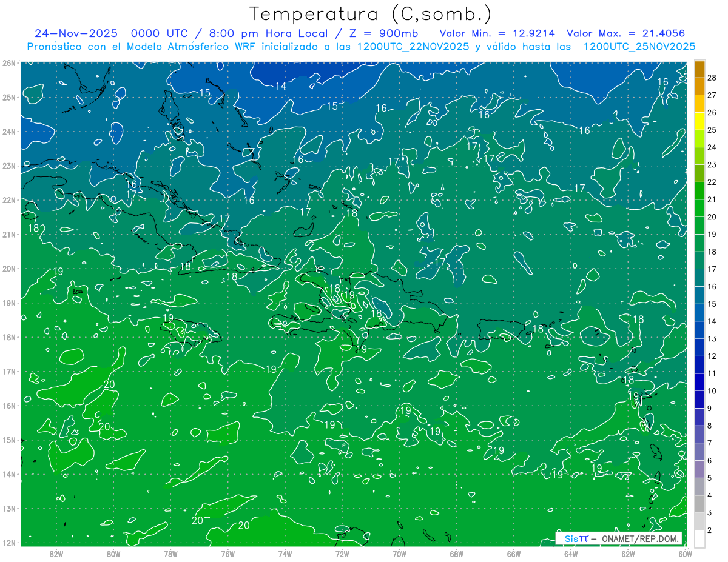Screen dimensions: 728x562
Task: Click the "18N" latitude axis label
Action: coord(8,336)
